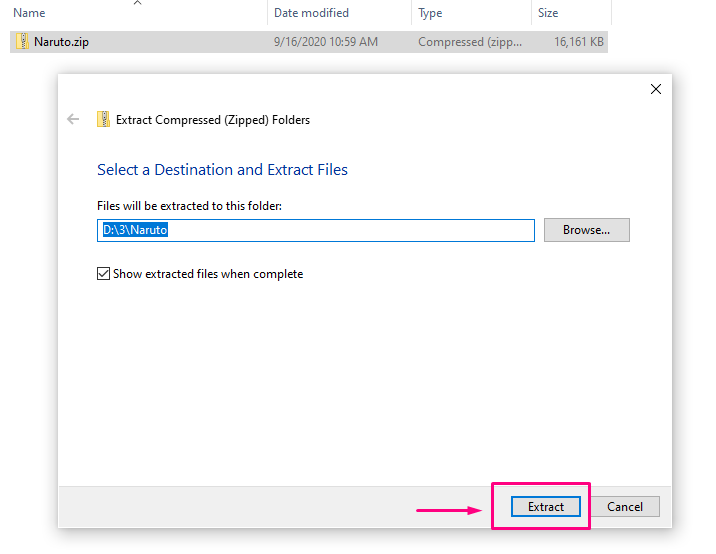Click the zipped folder icon beside the dialog title
Screen dimensions: 716x554
(104, 119)
